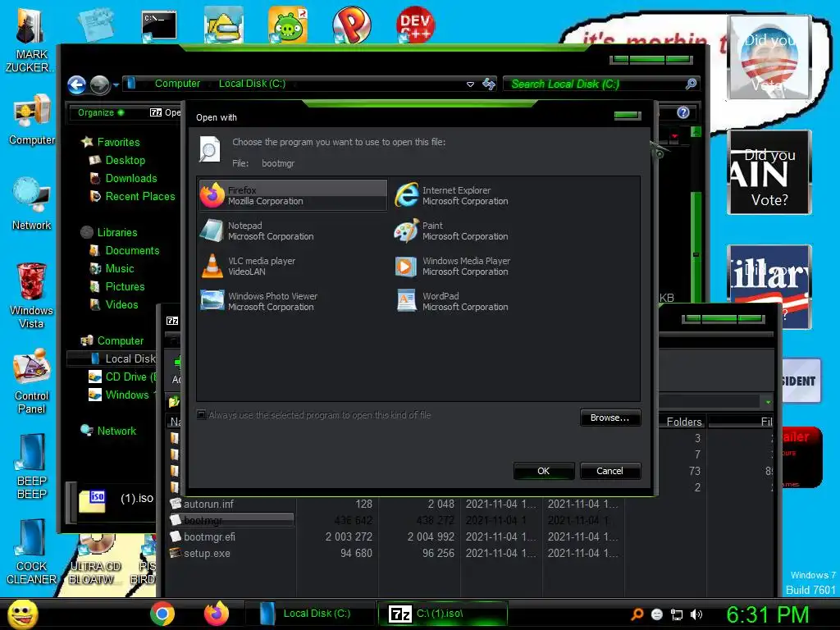
Task: Go back with Explorer's back arrow
Action: pos(76,84)
